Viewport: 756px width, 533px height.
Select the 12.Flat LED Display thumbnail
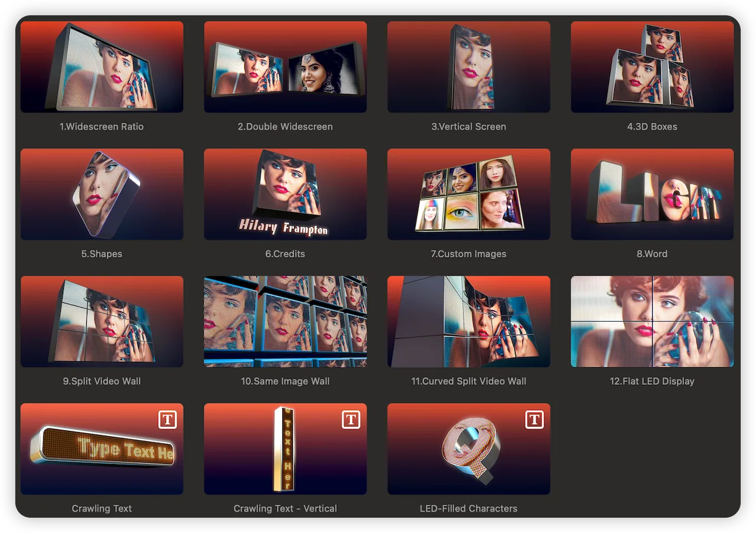(x=652, y=322)
